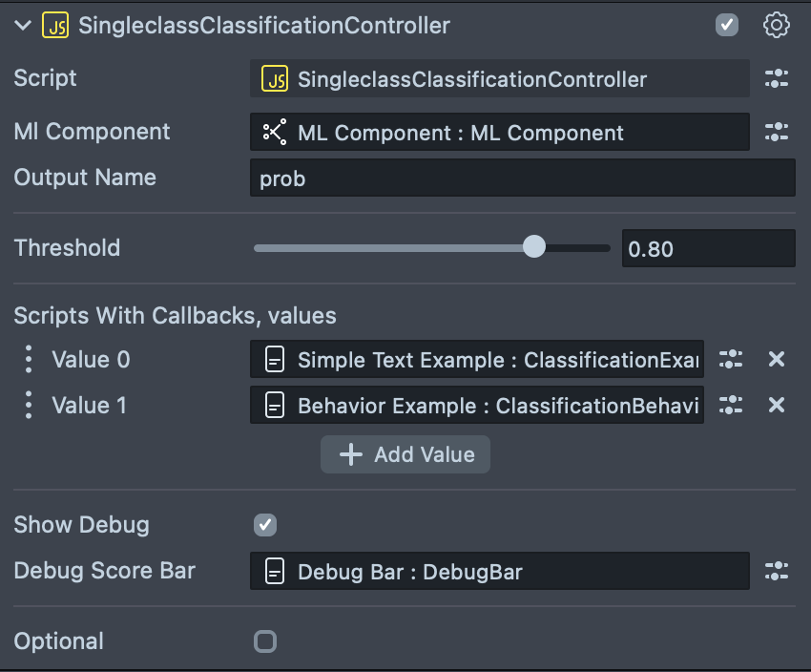Open the Debug Bar reference field
Viewport: 811px width, 672px height.
click(x=499, y=572)
